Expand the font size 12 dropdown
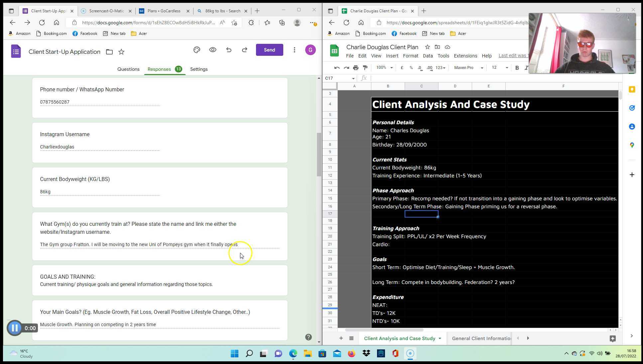Image resolution: width=643 pixels, height=364 pixels. point(500,68)
